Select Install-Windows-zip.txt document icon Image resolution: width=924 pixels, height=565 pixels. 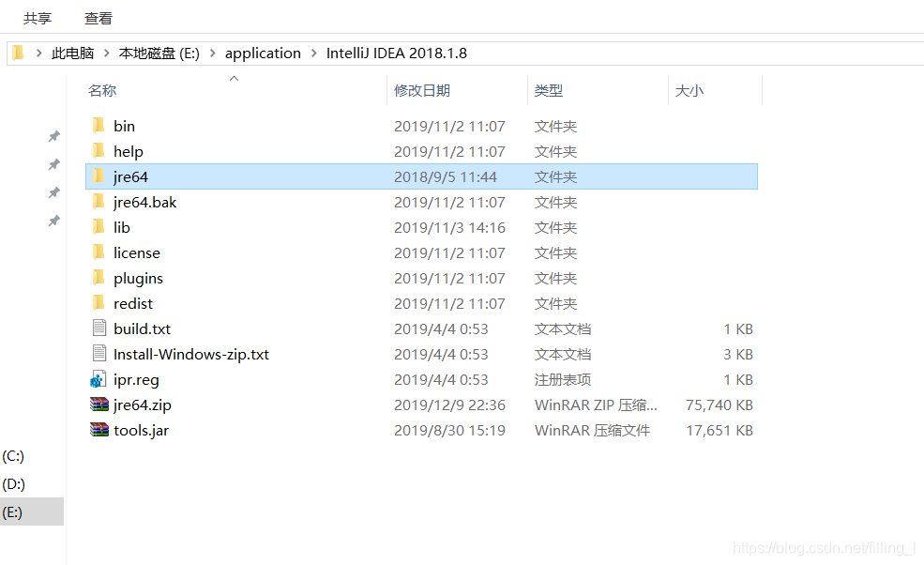pyautogui.click(x=99, y=353)
